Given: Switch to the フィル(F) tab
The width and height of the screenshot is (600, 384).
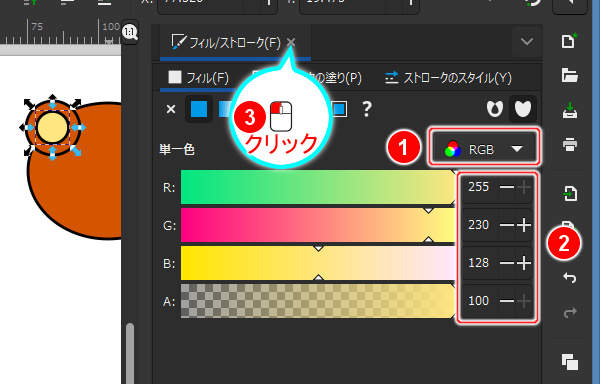Looking at the screenshot, I should click(199, 78).
